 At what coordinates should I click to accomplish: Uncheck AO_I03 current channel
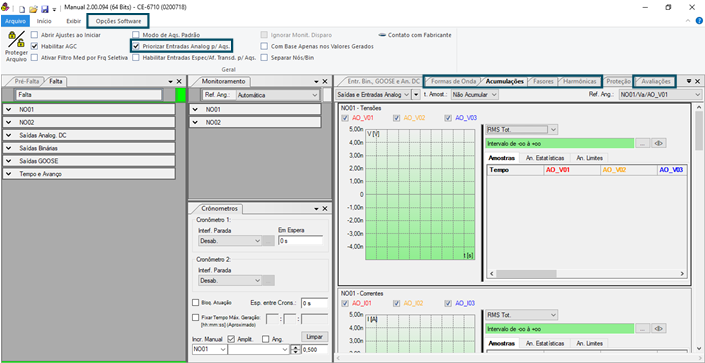click(x=448, y=303)
